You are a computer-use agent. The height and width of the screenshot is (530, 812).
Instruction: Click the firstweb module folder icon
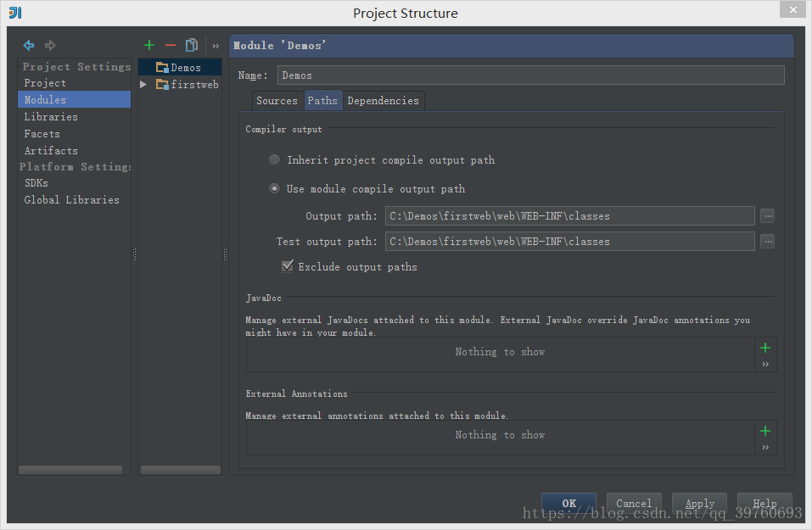162,84
